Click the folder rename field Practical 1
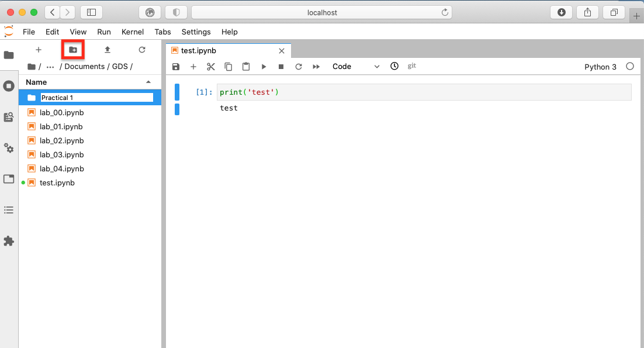Viewport: 644px width, 348px height. [x=96, y=98]
